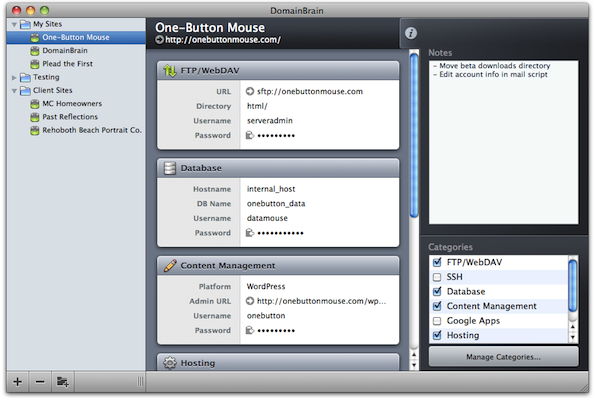Expand the Testing group

(14, 77)
